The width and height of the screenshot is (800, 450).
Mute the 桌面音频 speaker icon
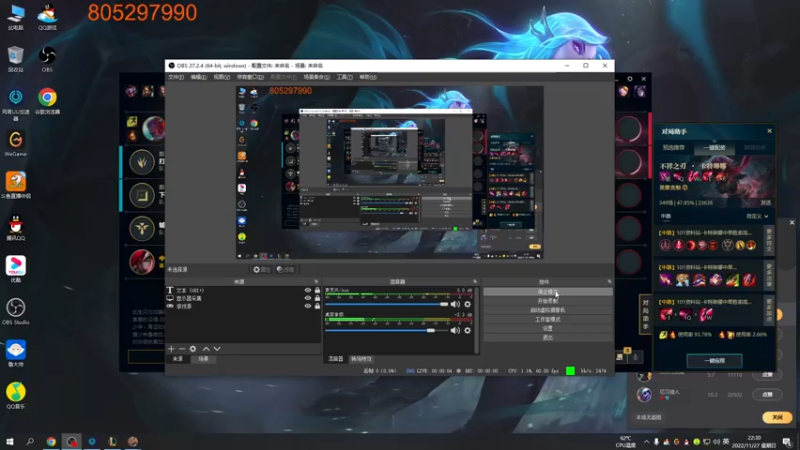(x=455, y=331)
